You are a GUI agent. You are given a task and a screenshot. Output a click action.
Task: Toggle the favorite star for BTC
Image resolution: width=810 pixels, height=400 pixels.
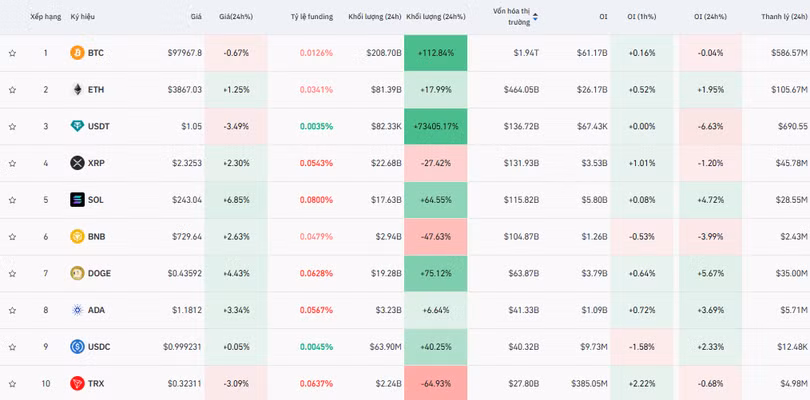coord(12,53)
